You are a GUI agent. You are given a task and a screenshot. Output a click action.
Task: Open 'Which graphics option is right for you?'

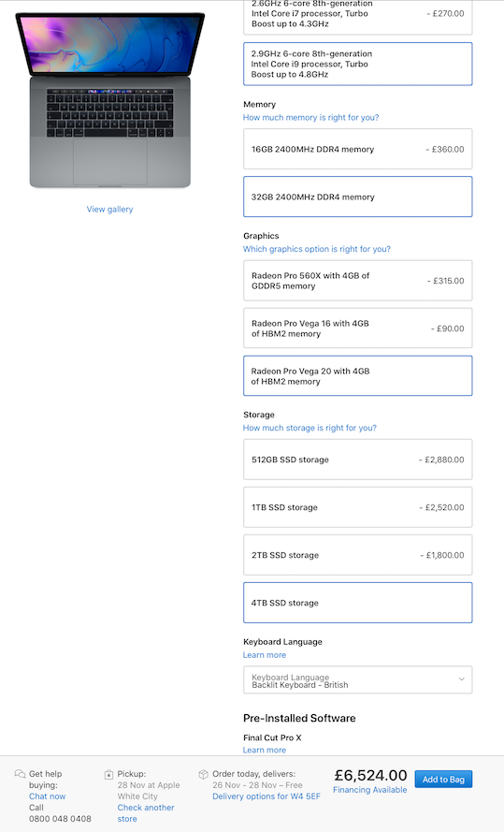pyautogui.click(x=317, y=249)
